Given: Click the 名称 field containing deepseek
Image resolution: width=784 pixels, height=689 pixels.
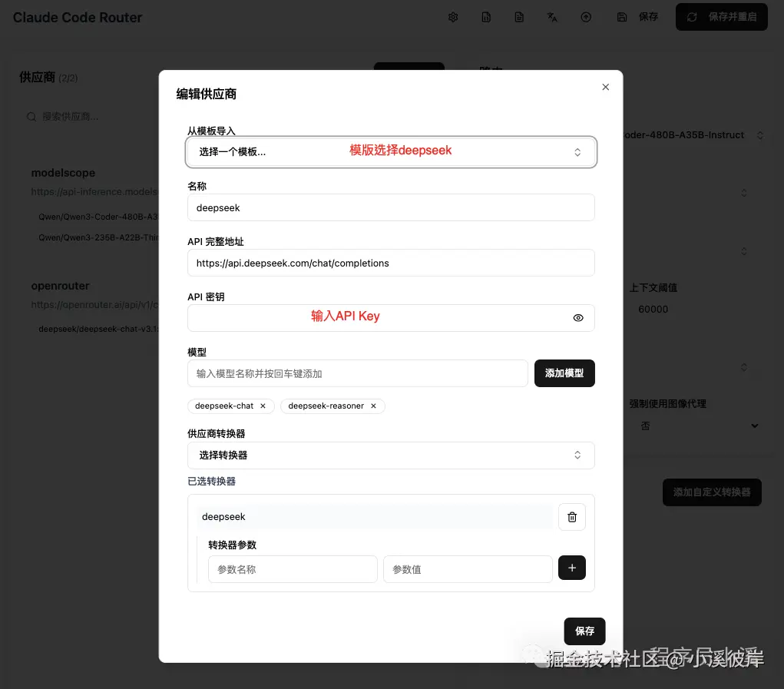Looking at the screenshot, I should [391, 207].
